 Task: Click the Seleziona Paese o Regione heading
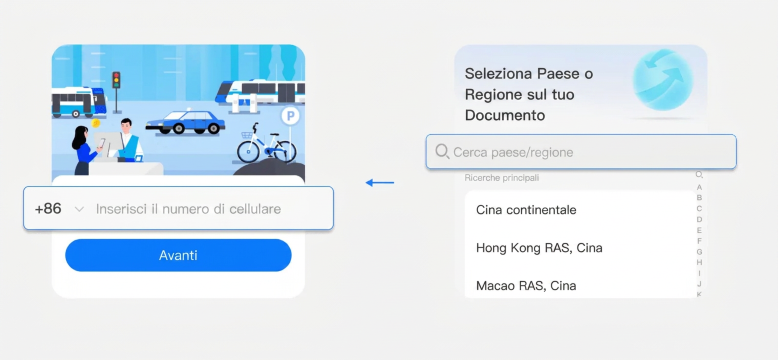[528, 94]
